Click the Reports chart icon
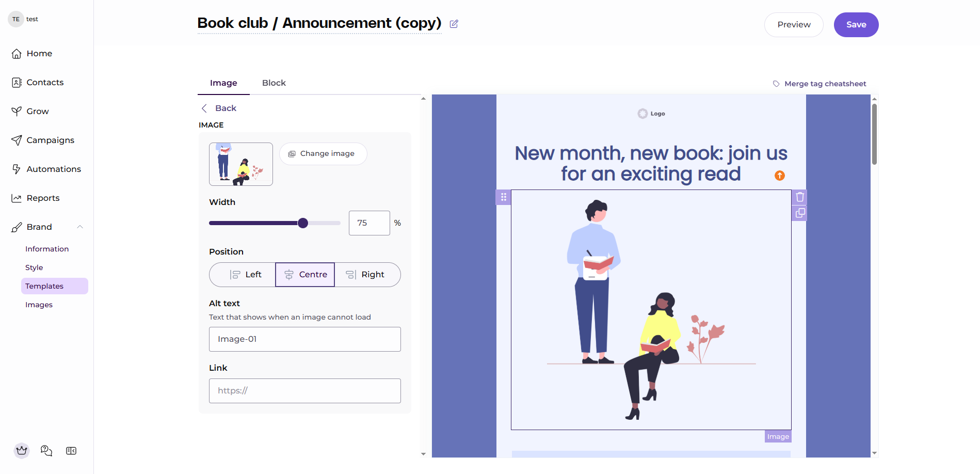Image resolution: width=980 pixels, height=474 pixels. [x=17, y=198]
